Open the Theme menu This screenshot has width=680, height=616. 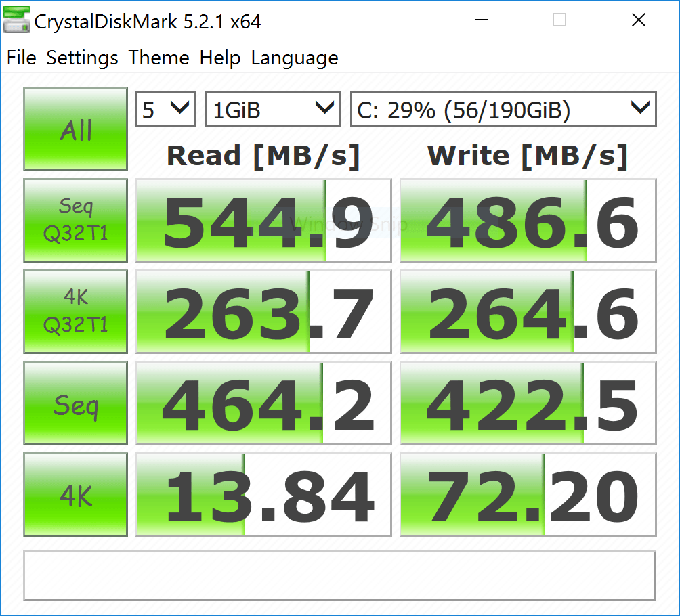158,58
